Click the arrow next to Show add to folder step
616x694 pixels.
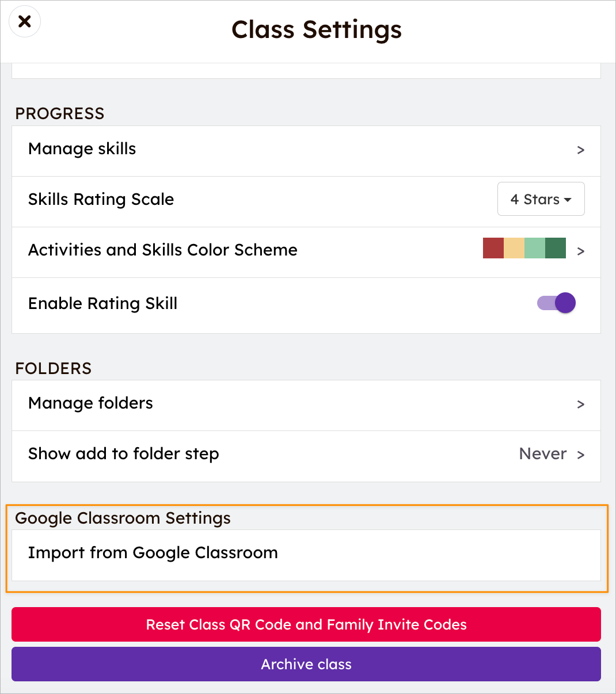(x=581, y=455)
